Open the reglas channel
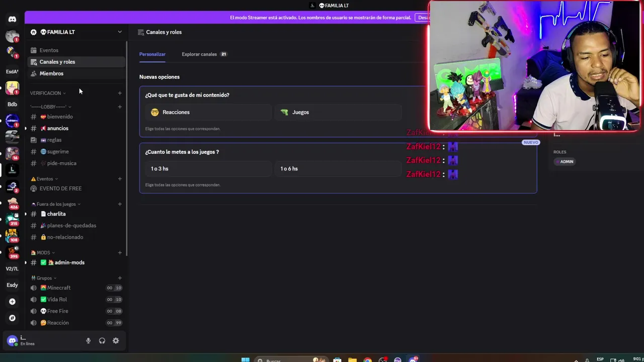 pyautogui.click(x=75, y=140)
